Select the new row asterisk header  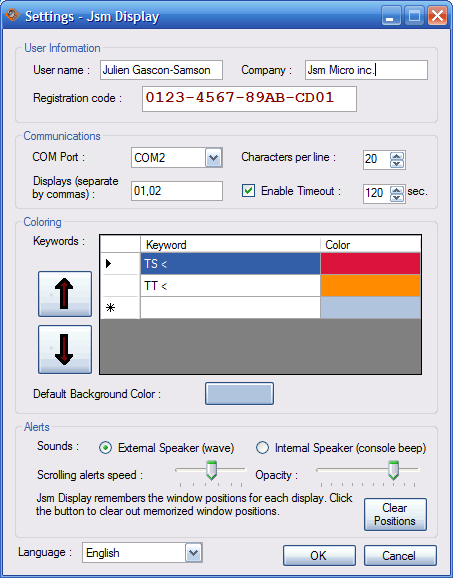point(120,307)
